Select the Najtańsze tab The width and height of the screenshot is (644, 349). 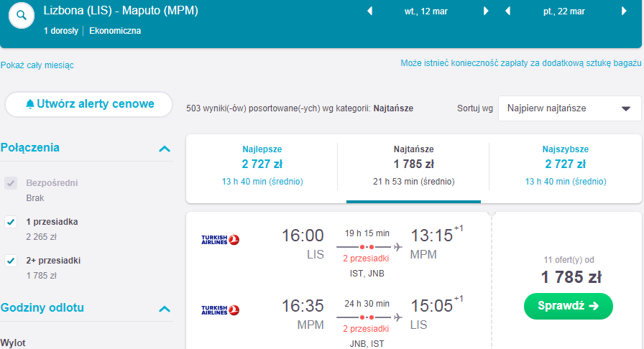coord(413,165)
